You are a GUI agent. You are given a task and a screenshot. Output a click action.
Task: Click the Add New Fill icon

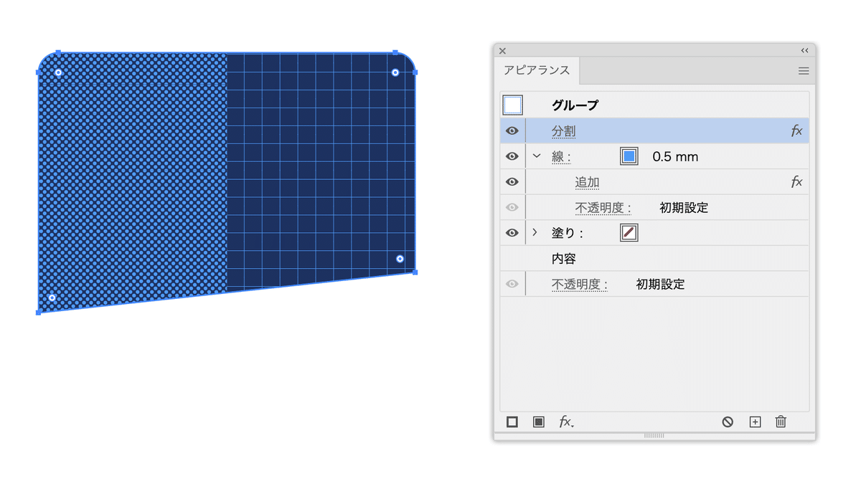(539, 422)
